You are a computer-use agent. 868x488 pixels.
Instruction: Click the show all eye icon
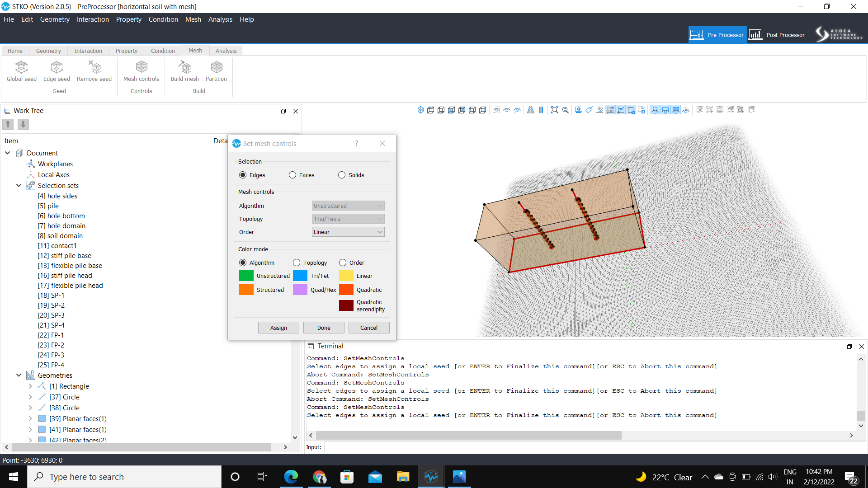click(x=507, y=110)
